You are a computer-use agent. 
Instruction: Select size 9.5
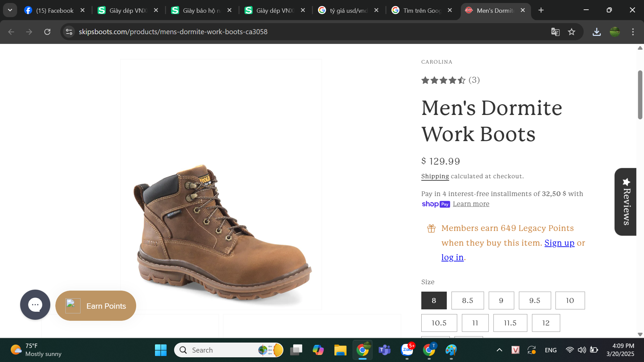535,300
